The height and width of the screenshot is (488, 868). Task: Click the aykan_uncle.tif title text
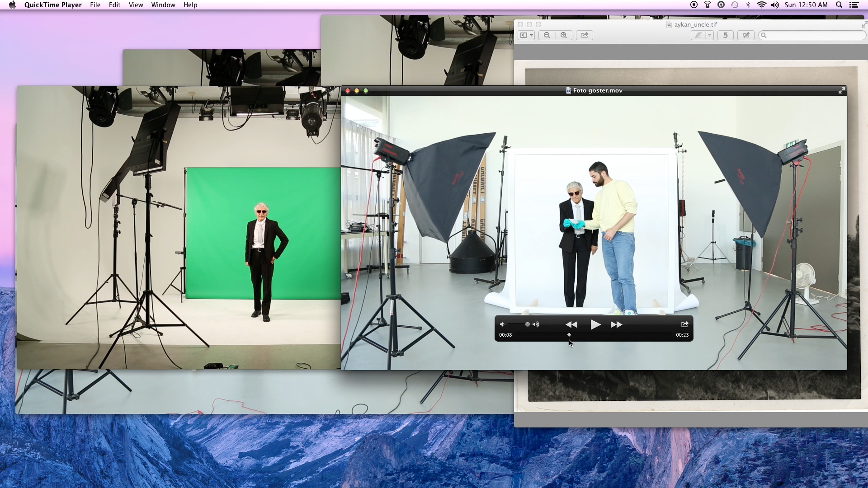(x=695, y=24)
